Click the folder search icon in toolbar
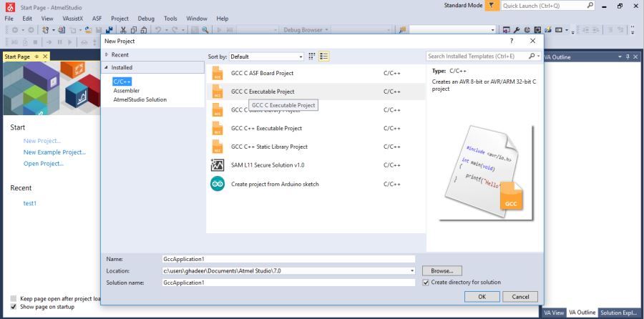This screenshot has width=644, height=319. click(x=402, y=30)
